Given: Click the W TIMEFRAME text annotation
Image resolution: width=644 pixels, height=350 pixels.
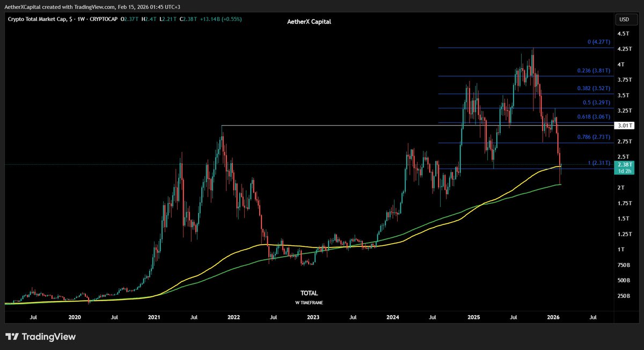Looking at the screenshot, I should click(309, 303).
